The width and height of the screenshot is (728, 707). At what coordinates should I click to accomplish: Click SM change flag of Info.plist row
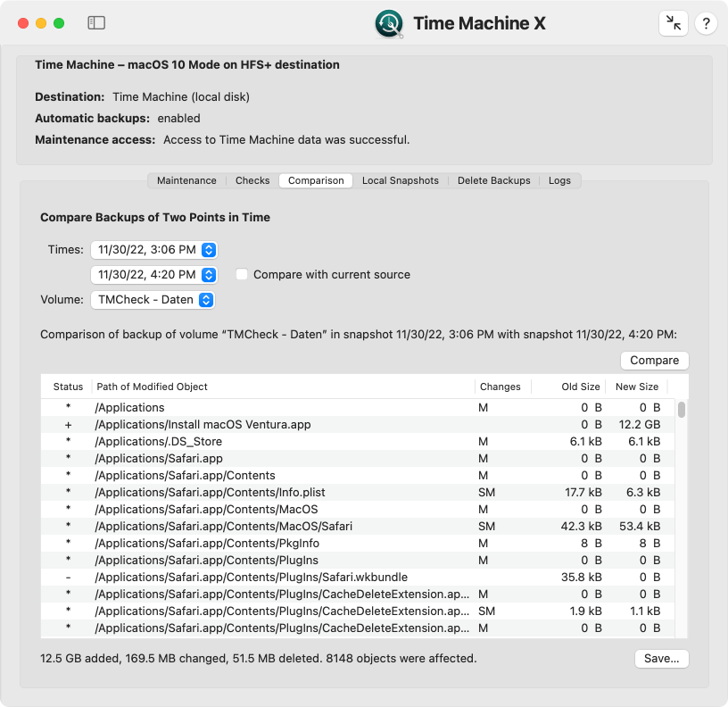coord(486,493)
